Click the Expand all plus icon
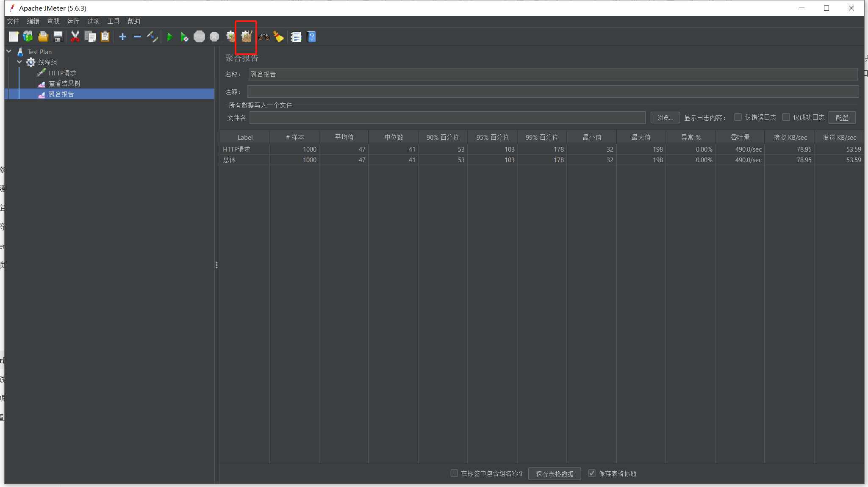The width and height of the screenshot is (868, 487). (x=122, y=37)
